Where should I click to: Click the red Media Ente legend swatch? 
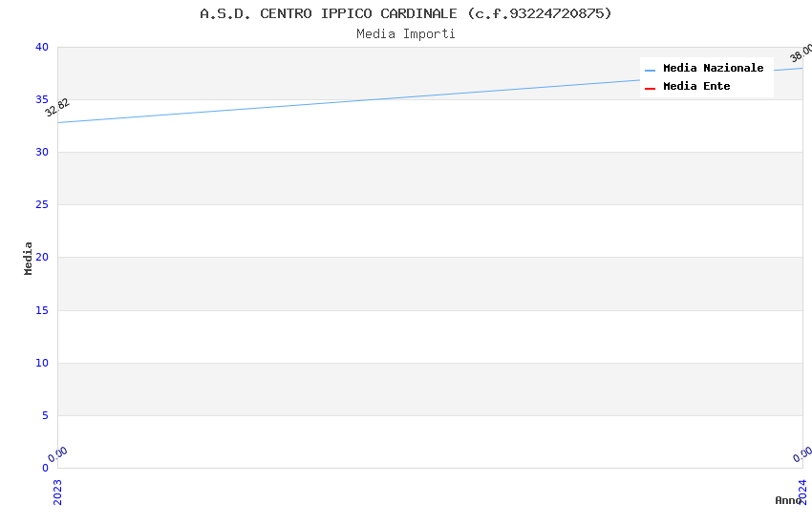(650, 89)
